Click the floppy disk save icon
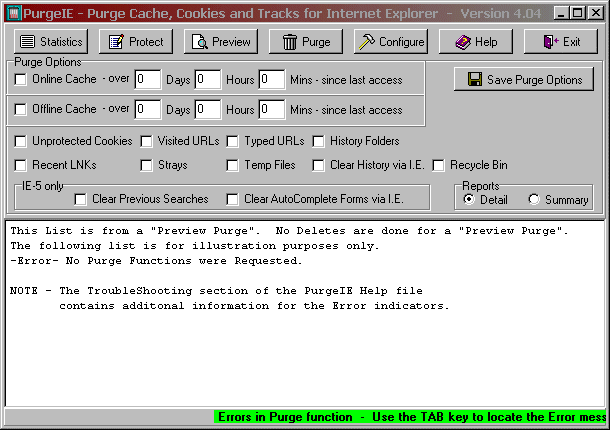610x430 pixels. click(x=475, y=79)
